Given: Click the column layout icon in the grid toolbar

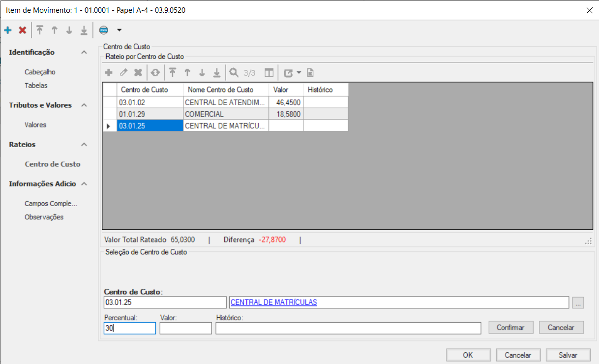Looking at the screenshot, I should click(x=269, y=73).
